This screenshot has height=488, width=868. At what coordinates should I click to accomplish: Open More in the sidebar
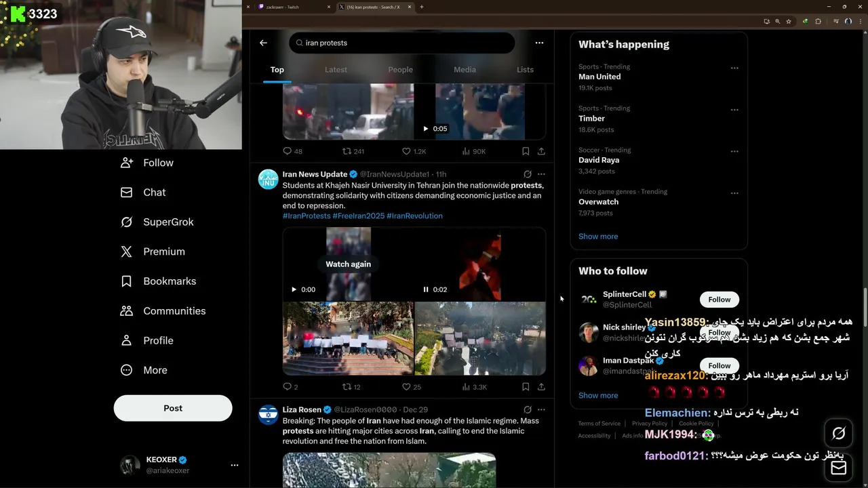point(143,370)
